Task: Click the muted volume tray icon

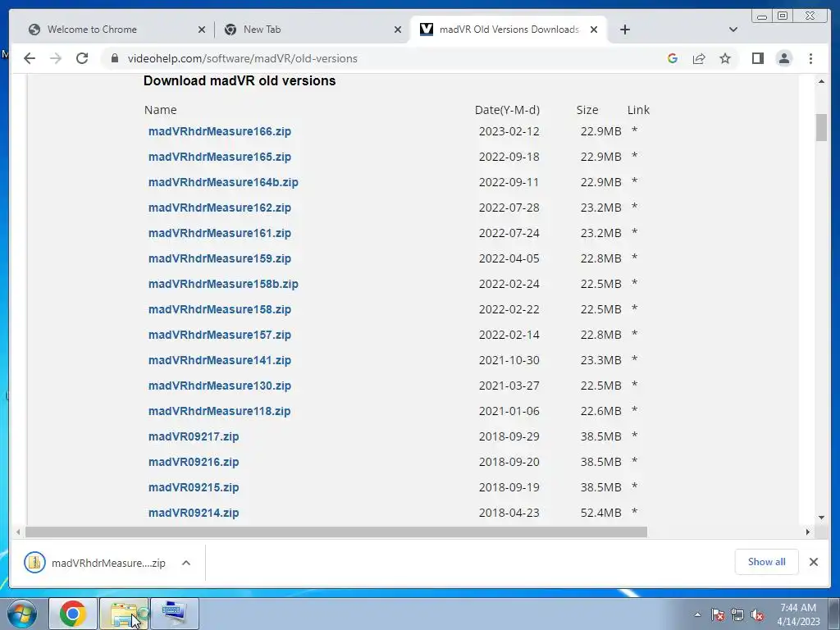Action: click(x=757, y=615)
